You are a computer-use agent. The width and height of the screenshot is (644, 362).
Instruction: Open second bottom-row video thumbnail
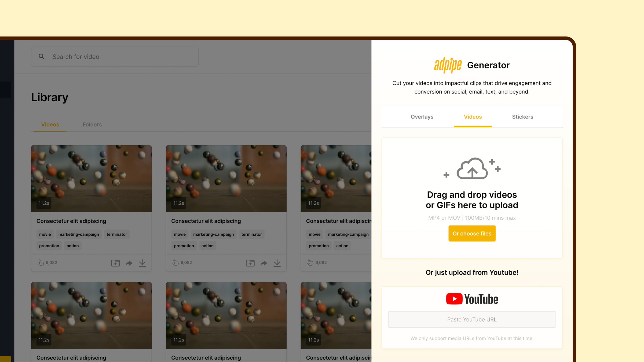pyautogui.click(x=226, y=315)
